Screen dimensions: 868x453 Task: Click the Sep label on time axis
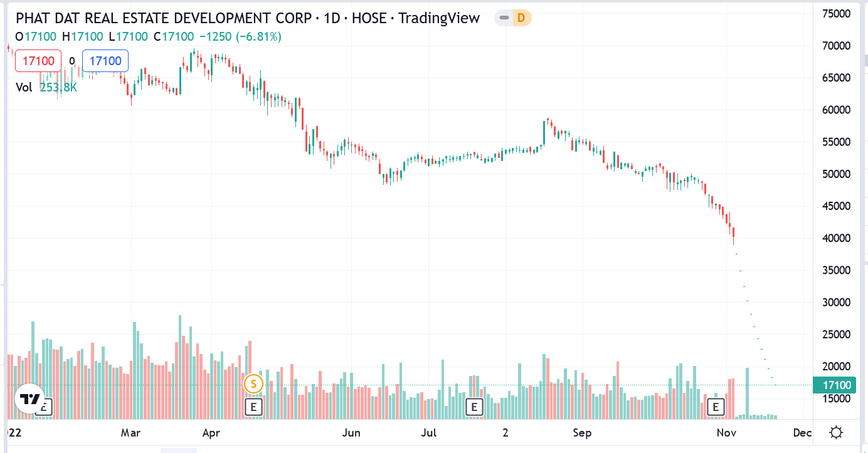[x=583, y=433]
